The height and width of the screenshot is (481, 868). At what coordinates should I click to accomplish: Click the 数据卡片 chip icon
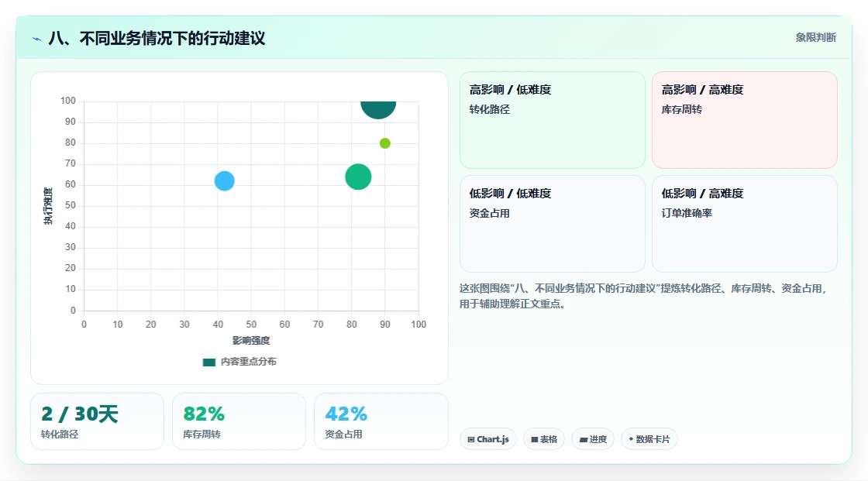pos(631,439)
